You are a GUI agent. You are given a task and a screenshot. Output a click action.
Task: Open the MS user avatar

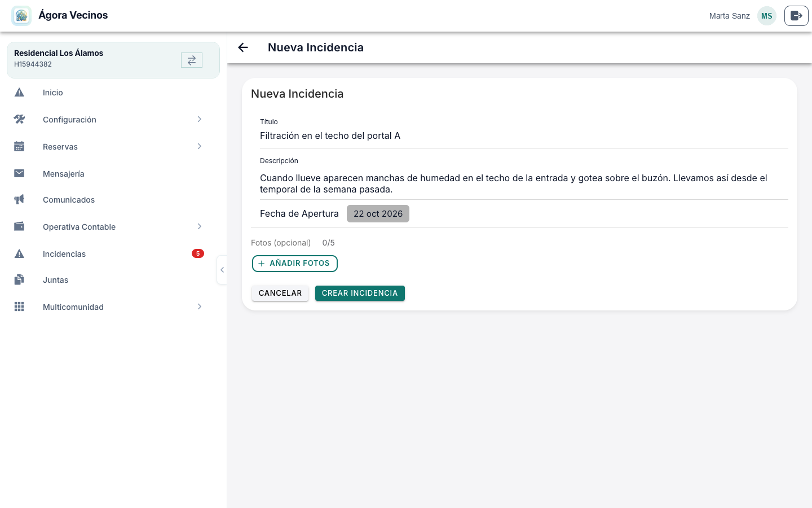767,16
